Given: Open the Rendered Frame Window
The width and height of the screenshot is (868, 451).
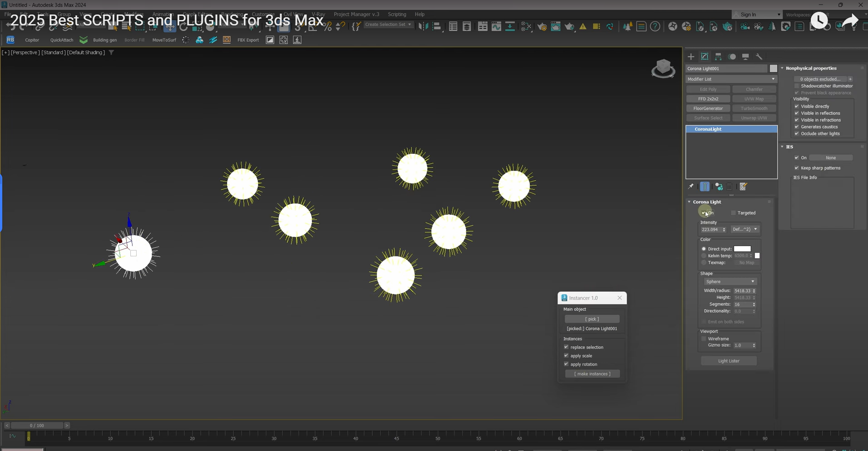Looking at the screenshot, I should point(556,27).
